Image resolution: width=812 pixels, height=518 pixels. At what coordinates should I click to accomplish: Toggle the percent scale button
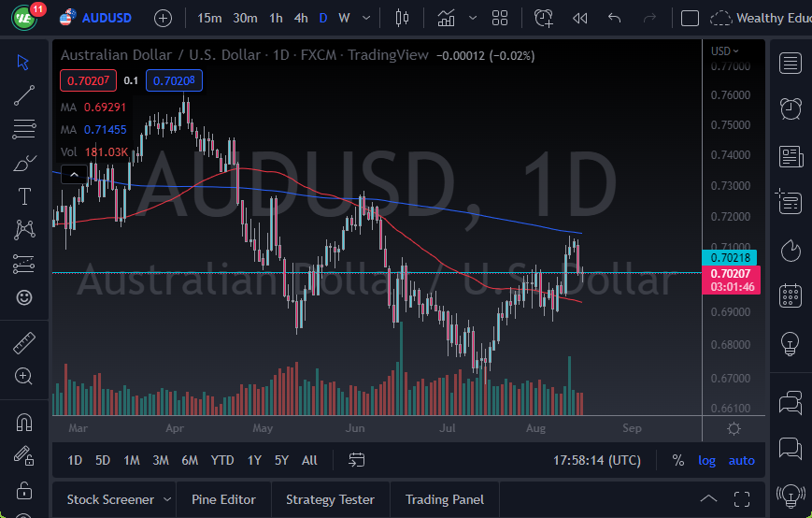677,460
